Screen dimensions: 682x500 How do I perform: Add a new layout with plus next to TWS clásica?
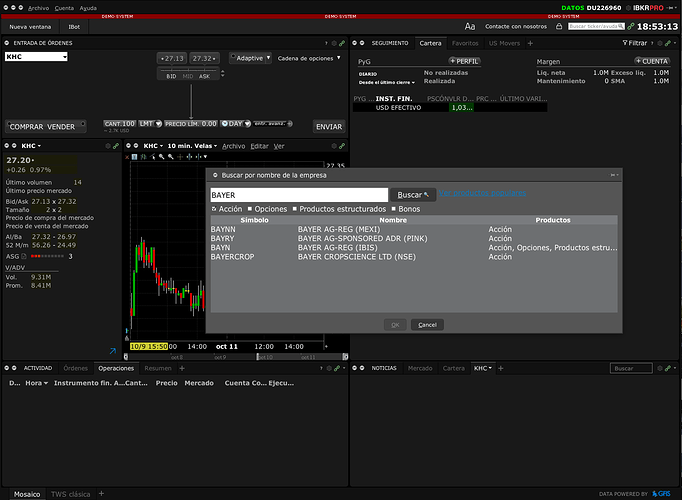point(101,493)
